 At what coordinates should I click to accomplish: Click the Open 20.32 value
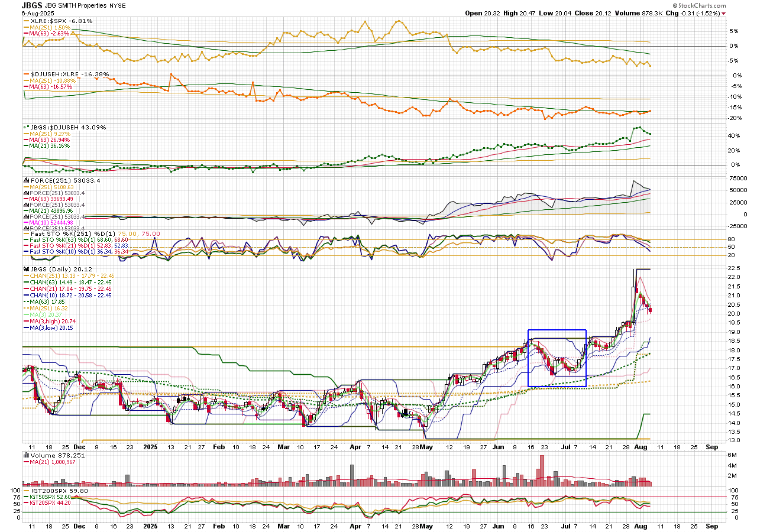coord(483,13)
